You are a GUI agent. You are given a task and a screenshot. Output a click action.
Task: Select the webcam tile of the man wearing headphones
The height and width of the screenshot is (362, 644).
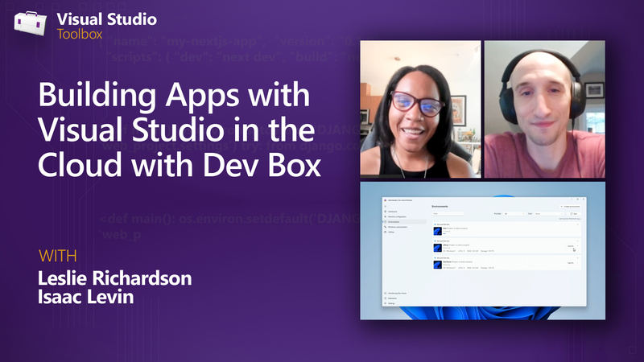(545, 109)
